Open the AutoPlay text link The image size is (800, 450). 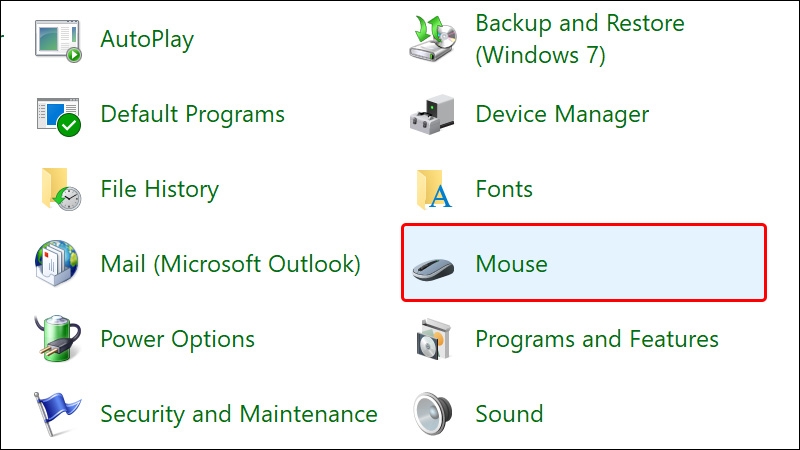147,40
